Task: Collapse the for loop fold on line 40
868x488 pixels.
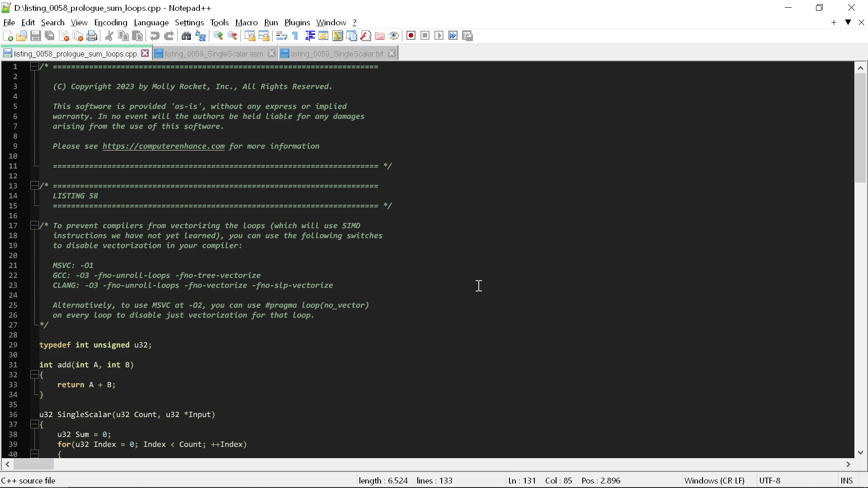Action: [x=34, y=454]
